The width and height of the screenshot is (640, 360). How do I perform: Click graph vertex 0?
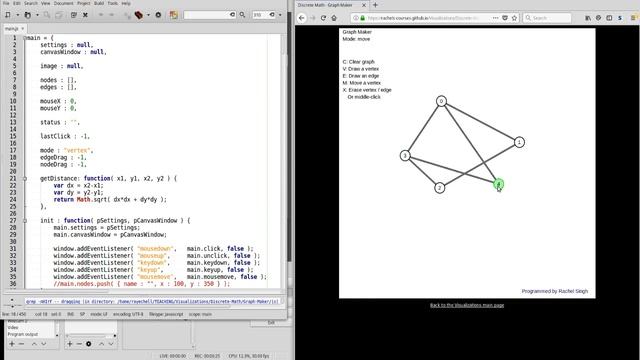(x=441, y=101)
